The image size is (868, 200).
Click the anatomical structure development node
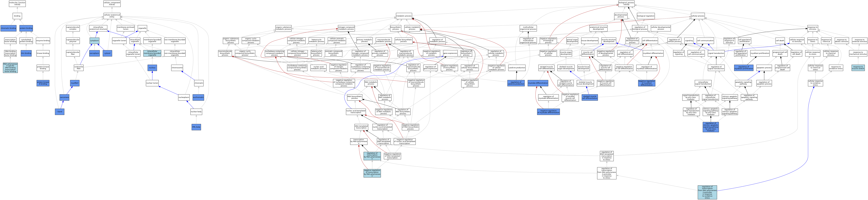598,28
